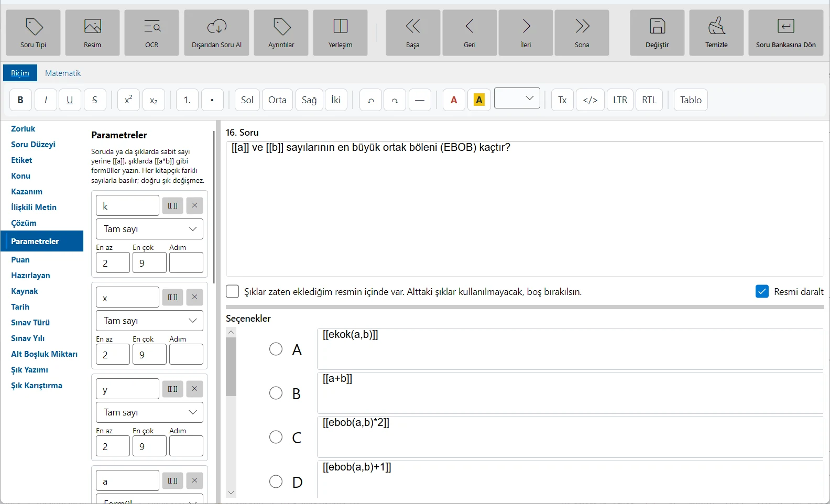
Task: Uncheck the Resmi daralt checkbox
Action: (x=762, y=291)
